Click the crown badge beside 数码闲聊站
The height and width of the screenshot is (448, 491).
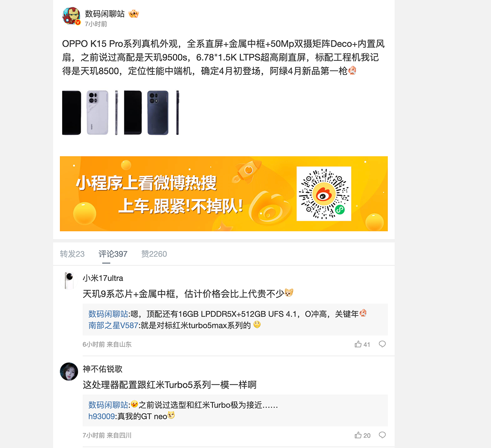click(134, 14)
